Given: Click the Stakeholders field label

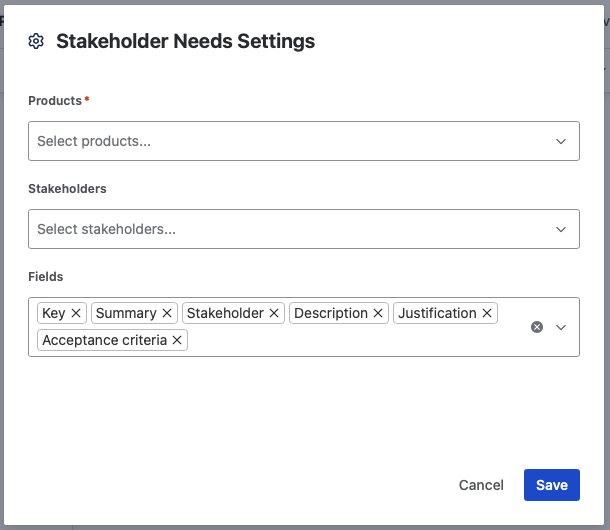Looking at the screenshot, I should click(x=67, y=189).
